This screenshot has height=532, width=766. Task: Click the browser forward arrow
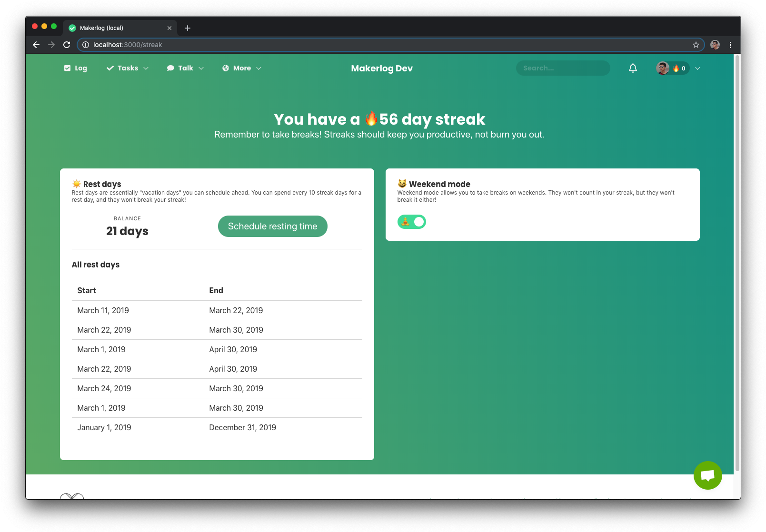[x=51, y=45]
